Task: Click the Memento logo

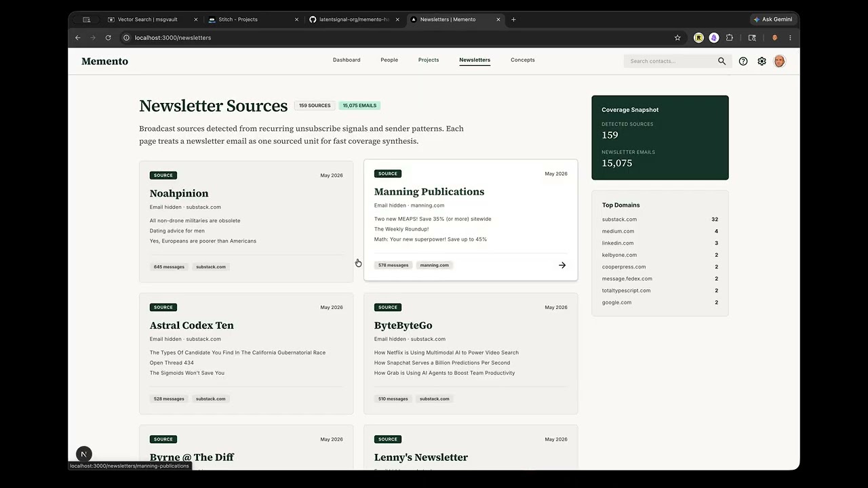Action: pyautogui.click(x=105, y=61)
